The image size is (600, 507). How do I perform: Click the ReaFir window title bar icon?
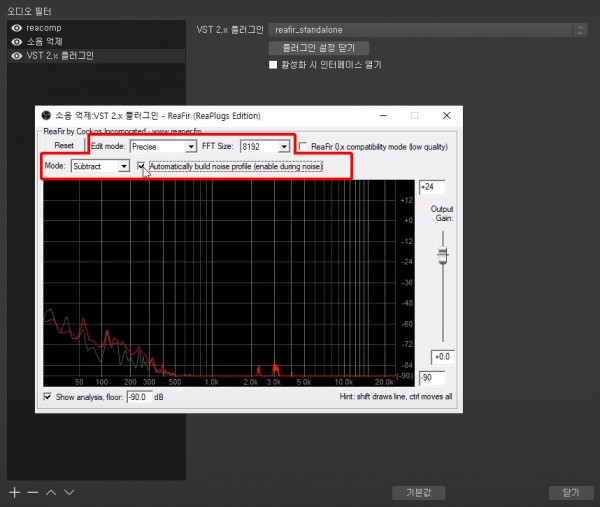pyautogui.click(x=45, y=116)
